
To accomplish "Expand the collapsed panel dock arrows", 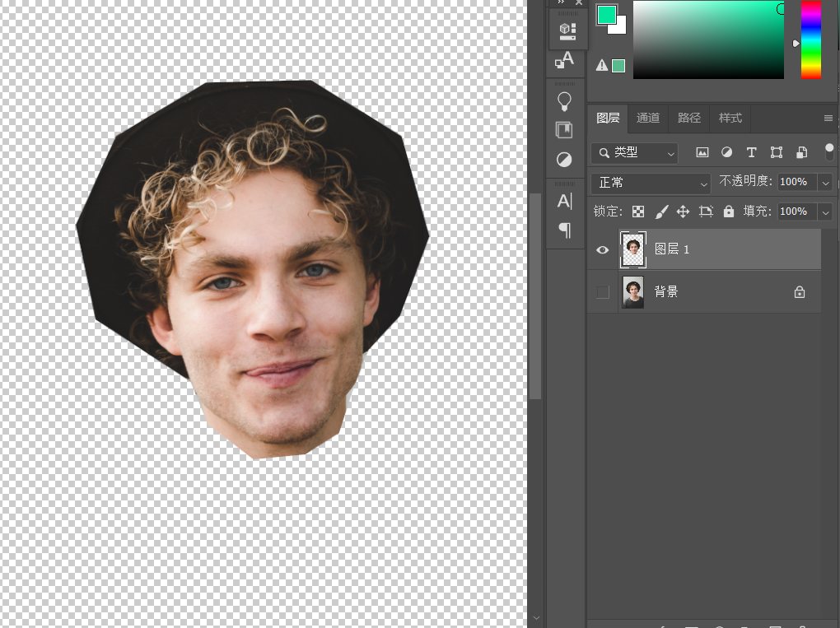I will 561,2.
